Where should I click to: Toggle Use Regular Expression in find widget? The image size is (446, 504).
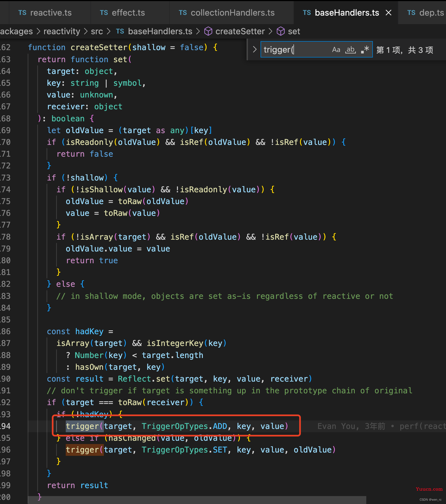(x=365, y=50)
